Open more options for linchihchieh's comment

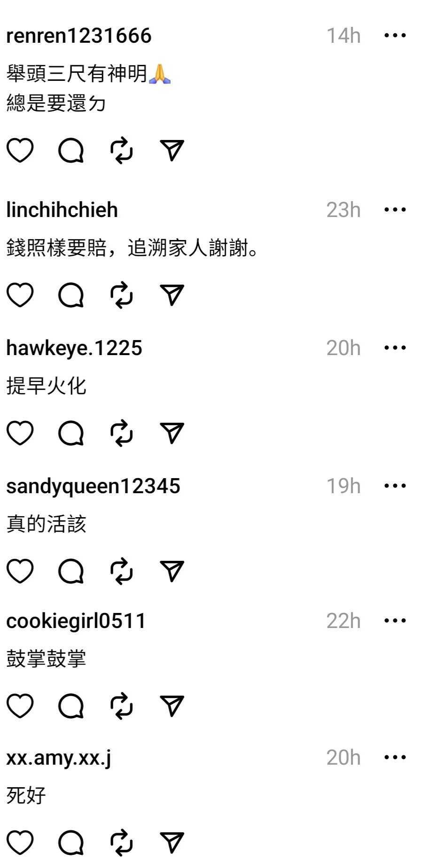pyautogui.click(x=395, y=209)
